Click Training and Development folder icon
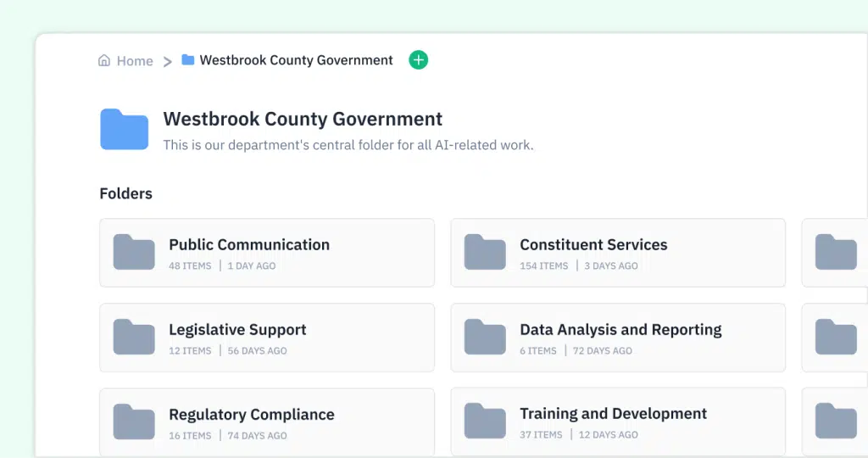 click(x=485, y=422)
